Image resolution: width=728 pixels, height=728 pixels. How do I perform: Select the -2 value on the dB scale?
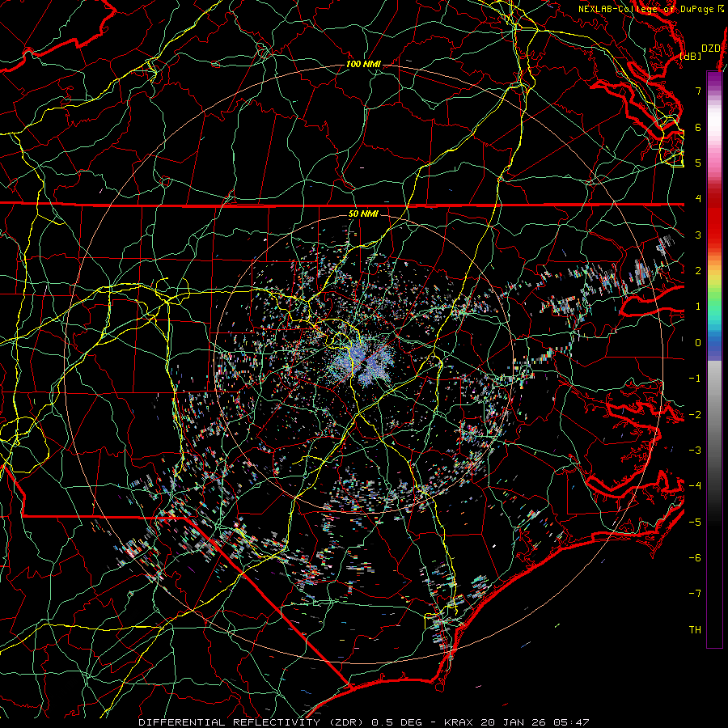click(695, 415)
